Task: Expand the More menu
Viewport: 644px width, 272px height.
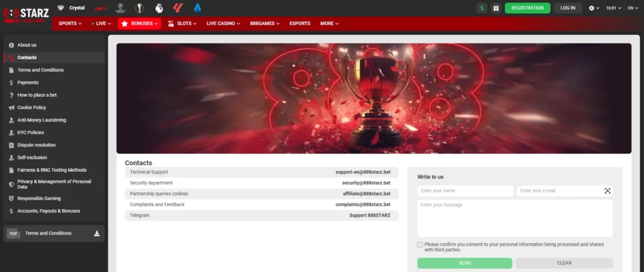Action: coord(330,23)
